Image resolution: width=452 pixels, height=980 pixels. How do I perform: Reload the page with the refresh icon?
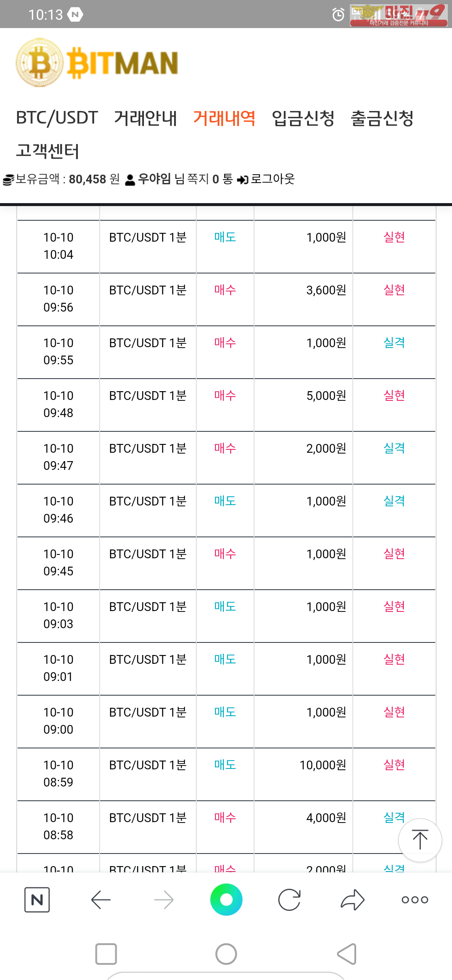pyautogui.click(x=289, y=900)
